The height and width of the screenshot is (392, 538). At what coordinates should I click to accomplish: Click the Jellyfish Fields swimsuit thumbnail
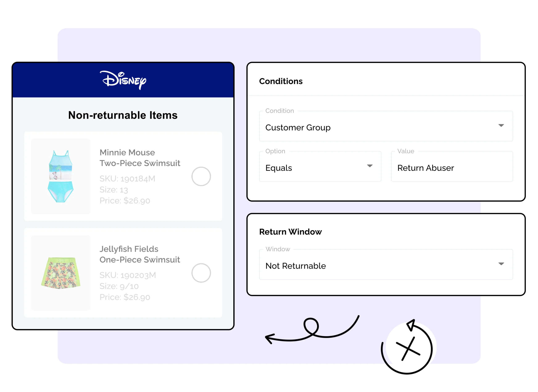(x=61, y=273)
